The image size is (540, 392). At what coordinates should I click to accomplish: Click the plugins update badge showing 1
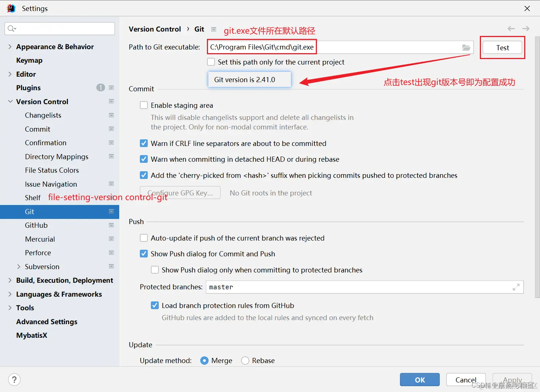point(101,88)
